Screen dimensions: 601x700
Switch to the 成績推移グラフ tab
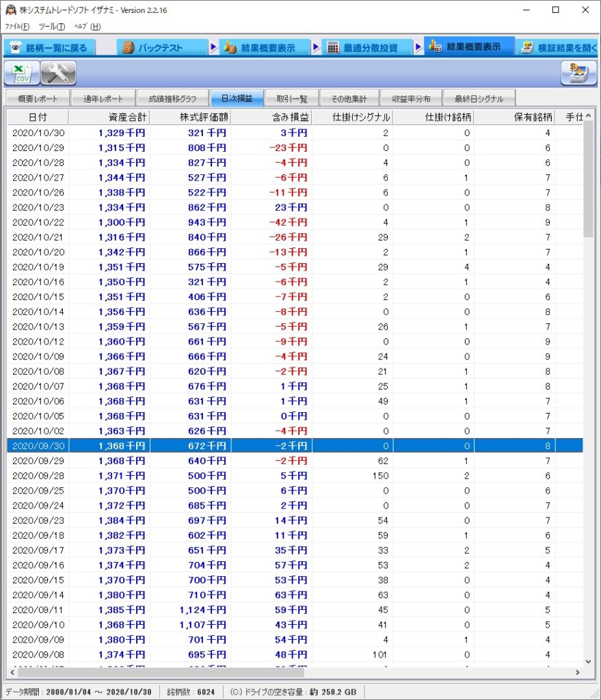[172, 98]
